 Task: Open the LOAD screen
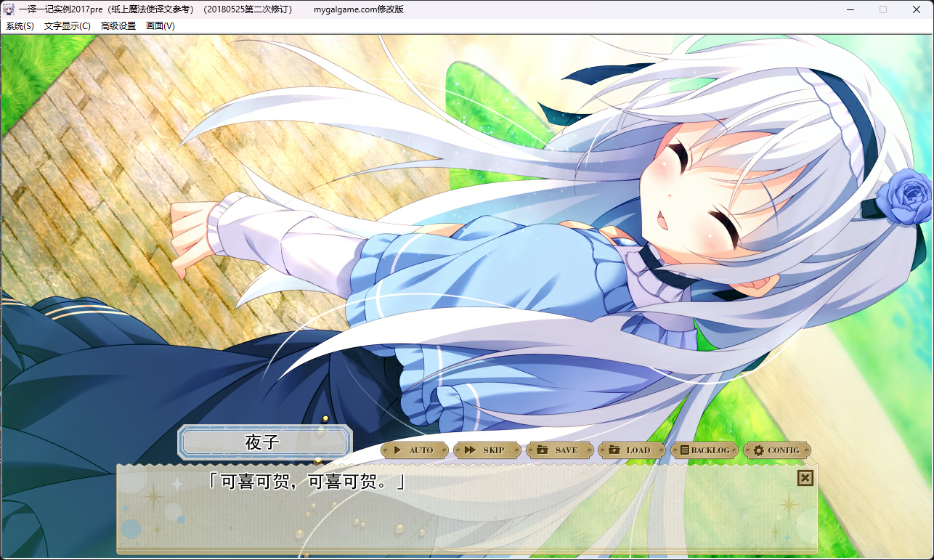[x=632, y=450]
